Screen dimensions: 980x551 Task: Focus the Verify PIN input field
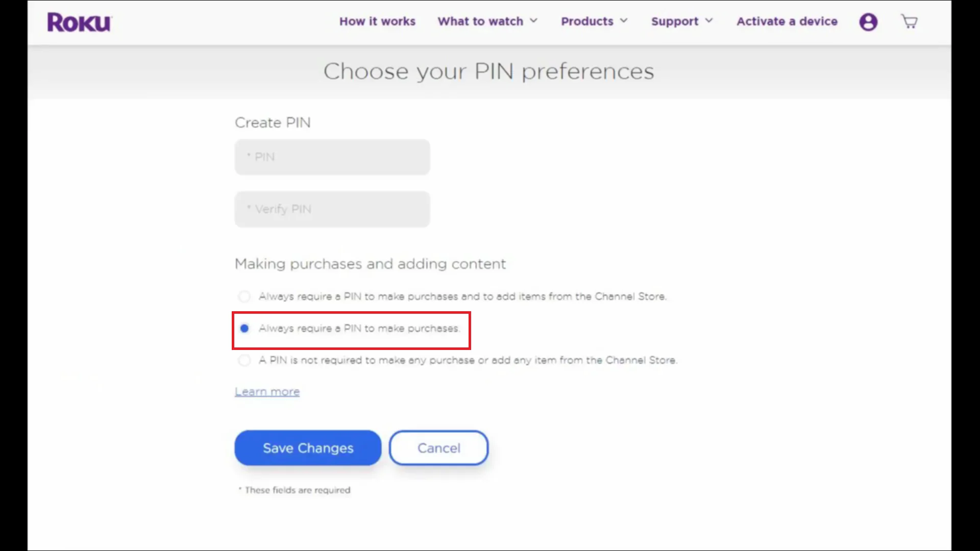coord(332,209)
